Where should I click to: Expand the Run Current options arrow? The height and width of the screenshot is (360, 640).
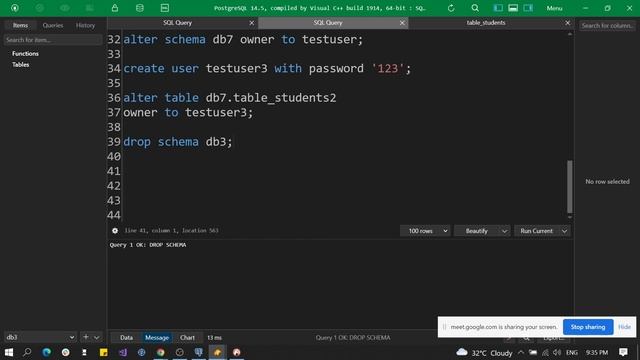click(564, 231)
